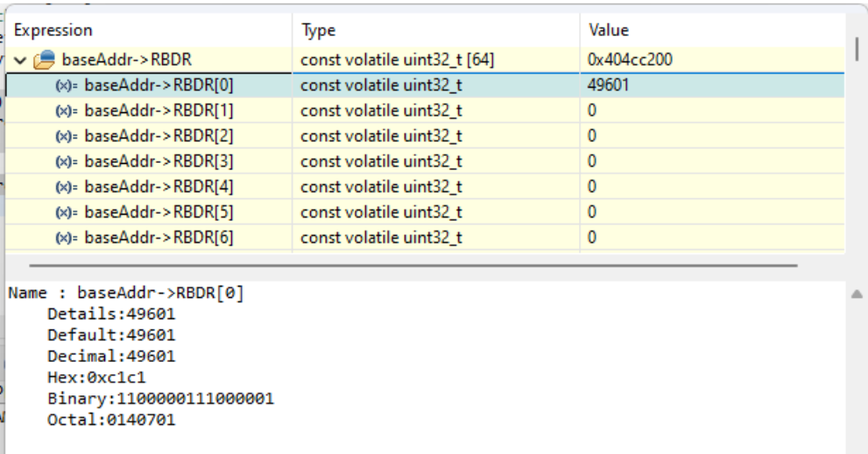Screen dimensions: 868x454
Task: Click the variable icon beside RBDR[6]
Action: [x=69, y=237]
